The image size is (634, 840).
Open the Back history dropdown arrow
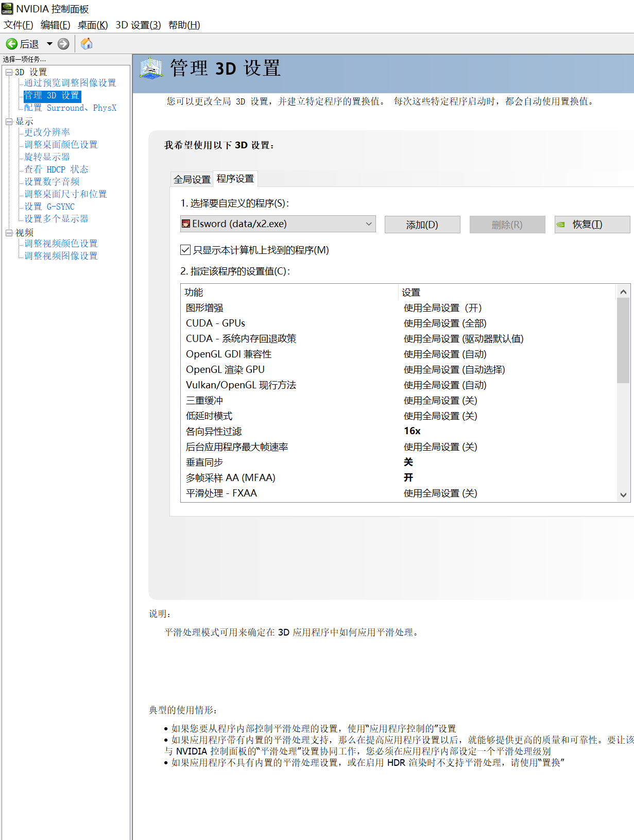click(x=49, y=44)
